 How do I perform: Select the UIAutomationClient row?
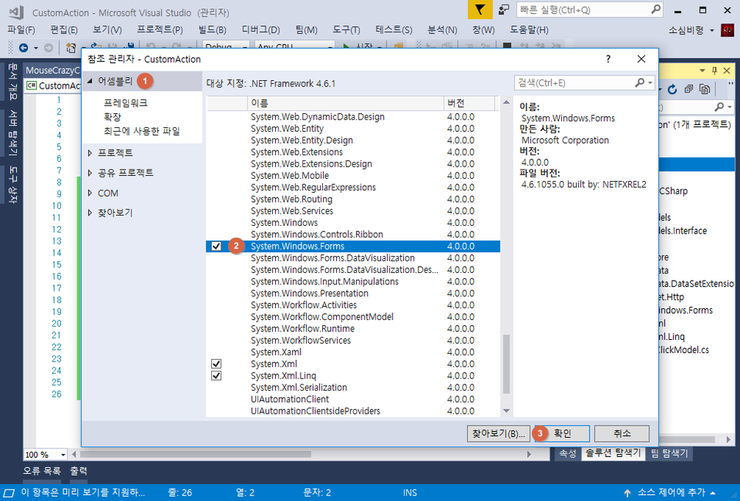(x=353, y=399)
